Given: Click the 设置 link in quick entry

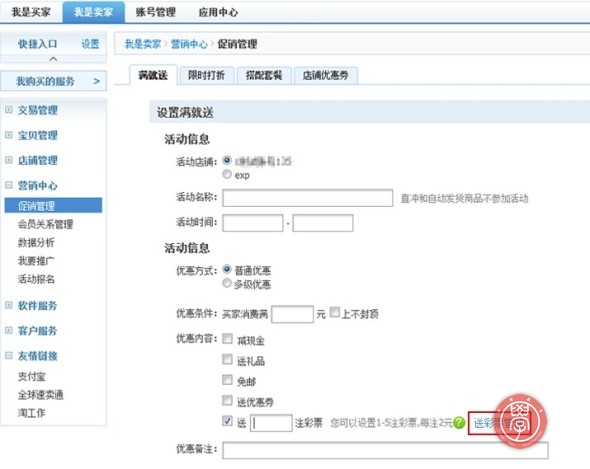Looking at the screenshot, I should coord(90,44).
